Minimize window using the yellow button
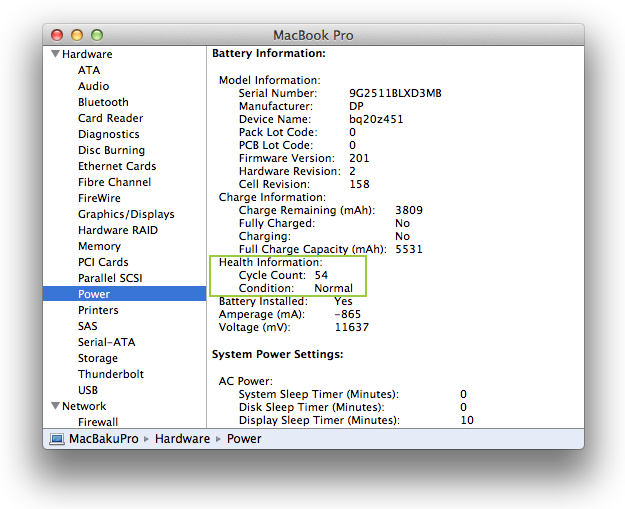 point(77,35)
